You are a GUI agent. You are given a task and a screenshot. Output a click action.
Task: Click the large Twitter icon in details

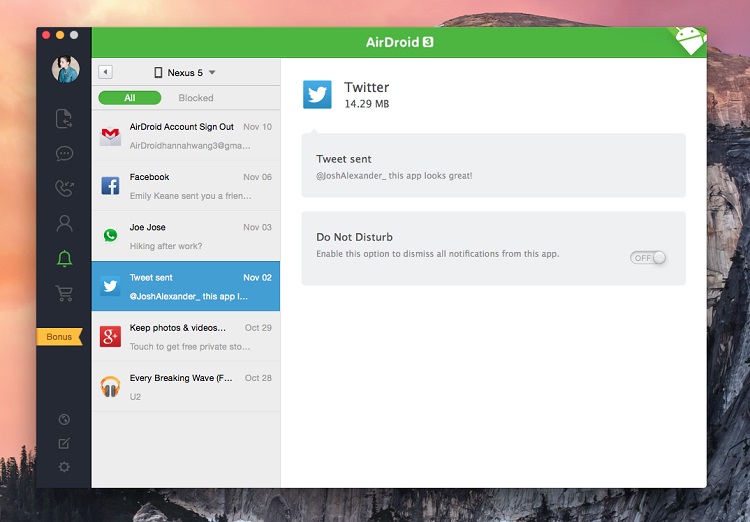pyautogui.click(x=317, y=95)
